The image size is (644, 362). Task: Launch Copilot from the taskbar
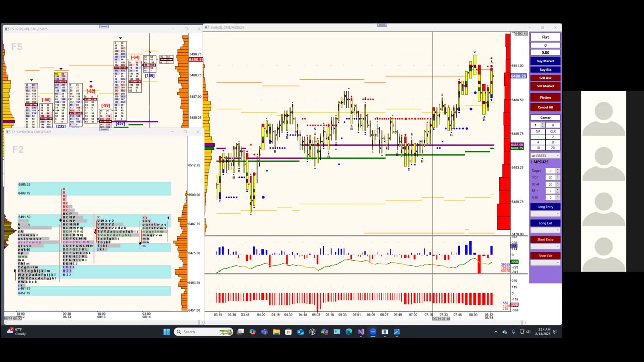tap(252, 332)
